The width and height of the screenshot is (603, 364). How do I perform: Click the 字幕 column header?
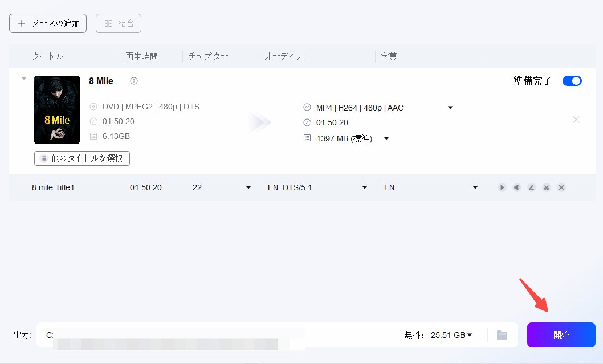pos(389,56)
